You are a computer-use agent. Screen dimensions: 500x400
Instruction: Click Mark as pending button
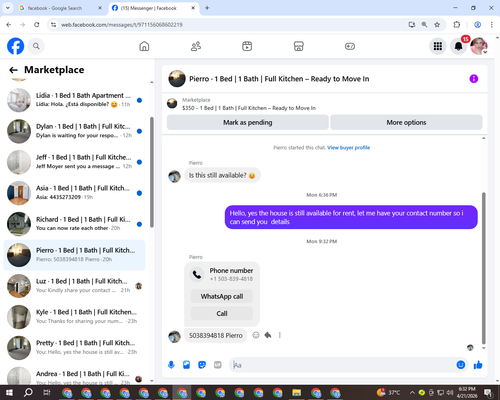pyautogui.click(x=248, y=122)
